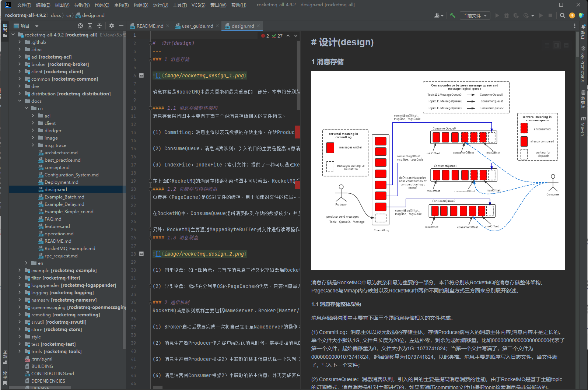Open 文件(F) menu
Viewport: 588px width, 390px height.
[x=24, y=5]
